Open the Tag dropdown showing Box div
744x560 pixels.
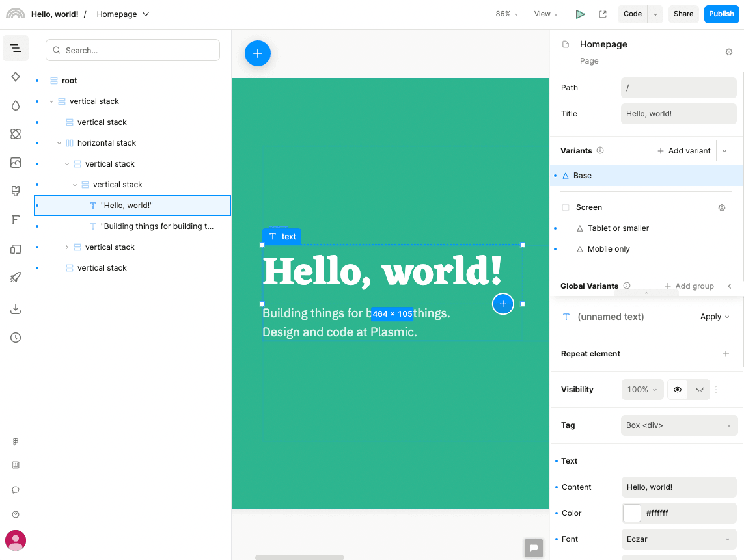coord(678,425)
